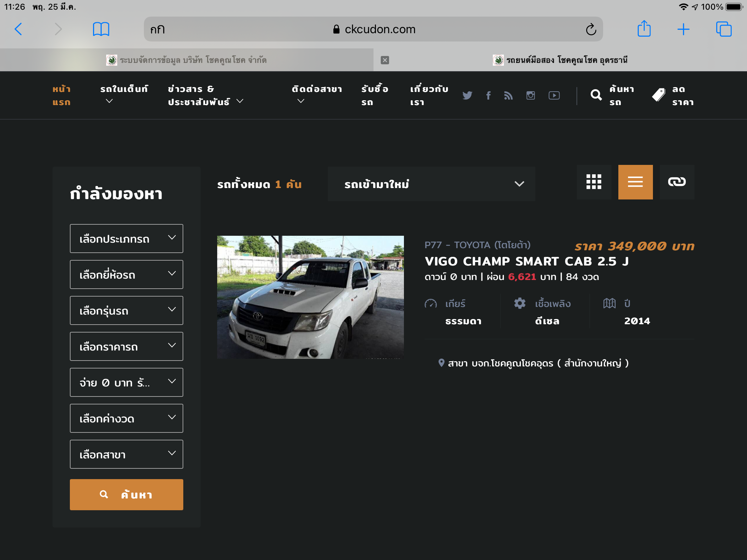Switch to the ระบบจัดการข้อมูล browser tab
Viewport: 747px width, 560px height.
[x=187, y=60]
